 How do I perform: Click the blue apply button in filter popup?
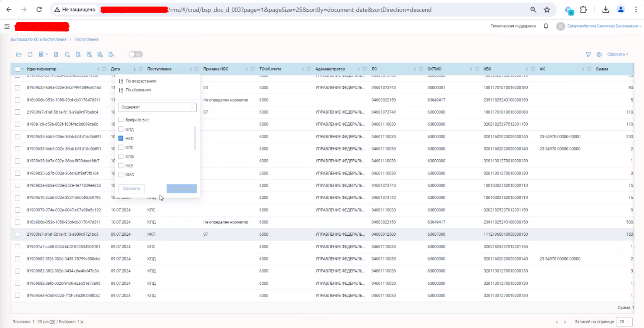[x=181, y=188]
